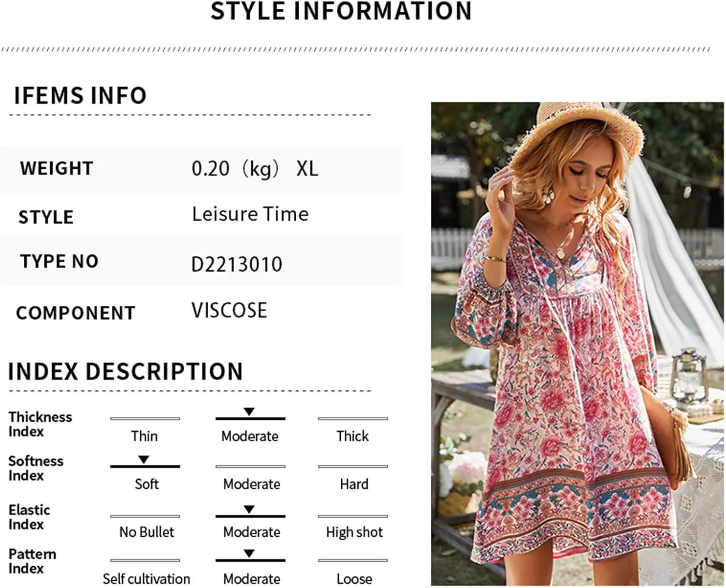Click the bar above Hard
Image resolution: width=726 pixels, height=588 pixels.
[353, 467]
